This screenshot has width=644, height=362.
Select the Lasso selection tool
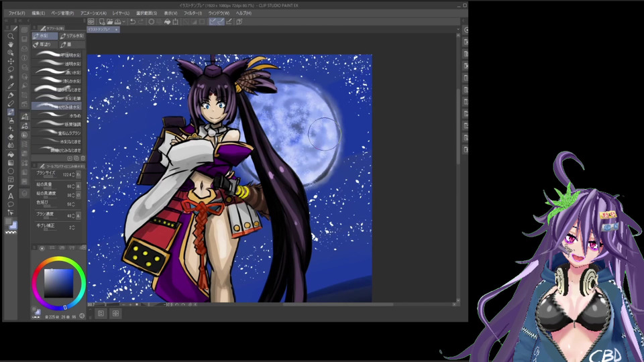click(11, 69)
